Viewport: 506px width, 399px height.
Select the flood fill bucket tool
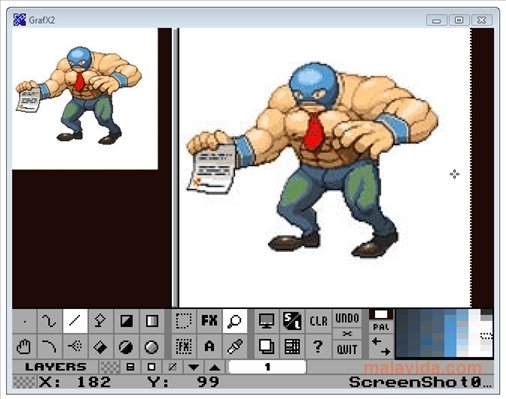click(100, 347)
